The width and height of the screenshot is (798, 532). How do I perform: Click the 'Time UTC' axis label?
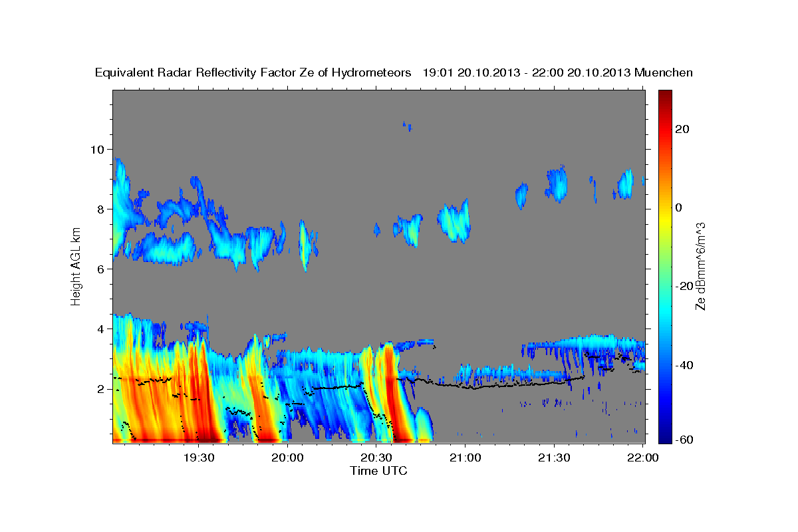coord(378,471)
